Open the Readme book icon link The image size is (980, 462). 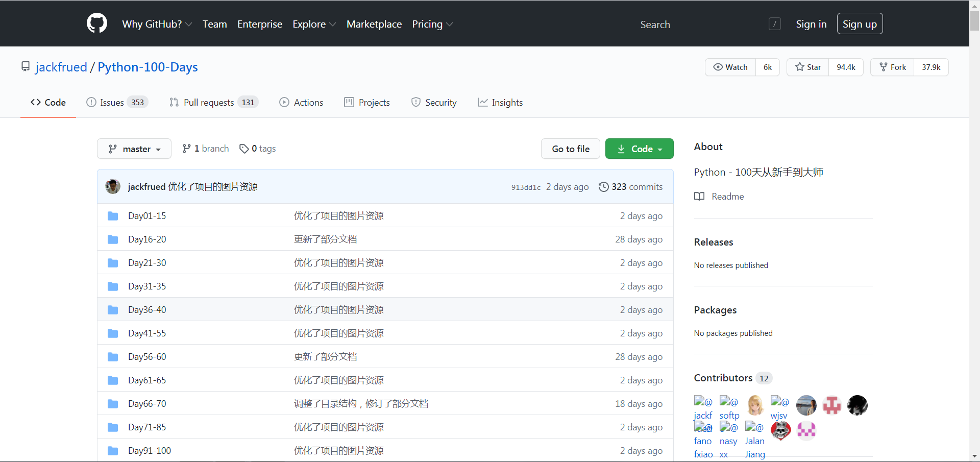pyautogui.click(x=719, y=197)
